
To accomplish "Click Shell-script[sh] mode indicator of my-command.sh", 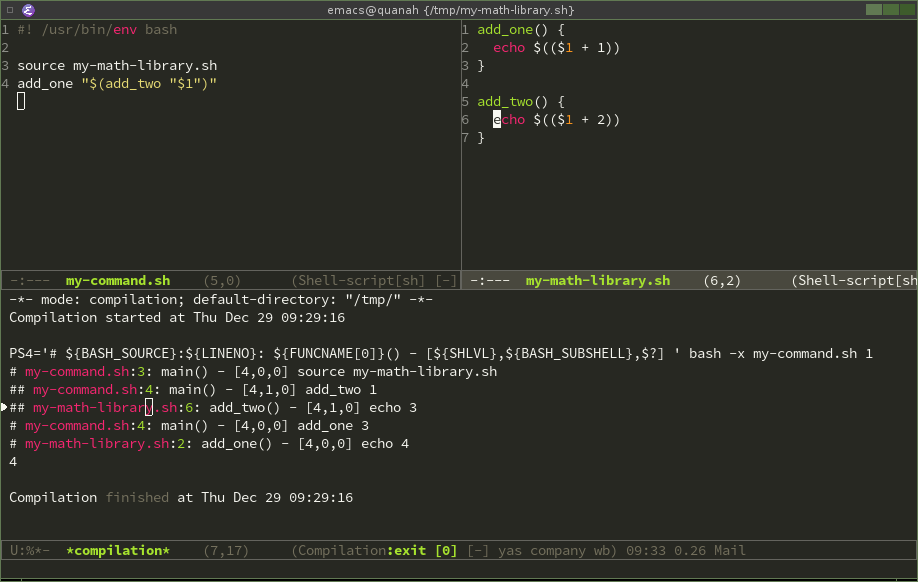I will (358, 281).
